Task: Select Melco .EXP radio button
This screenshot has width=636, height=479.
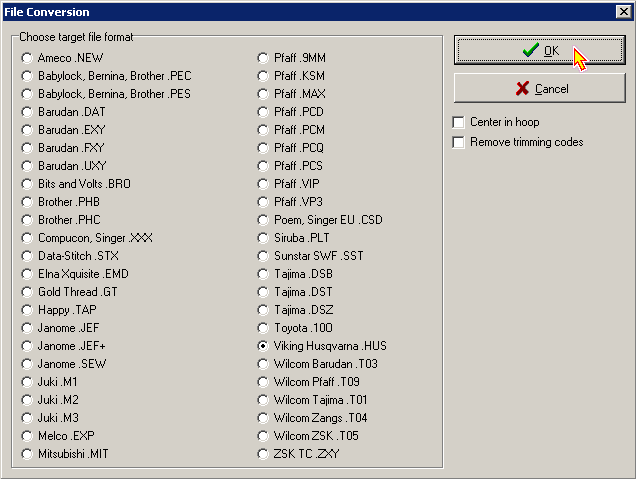Action: pyautogui.click(x=27, y=436)
